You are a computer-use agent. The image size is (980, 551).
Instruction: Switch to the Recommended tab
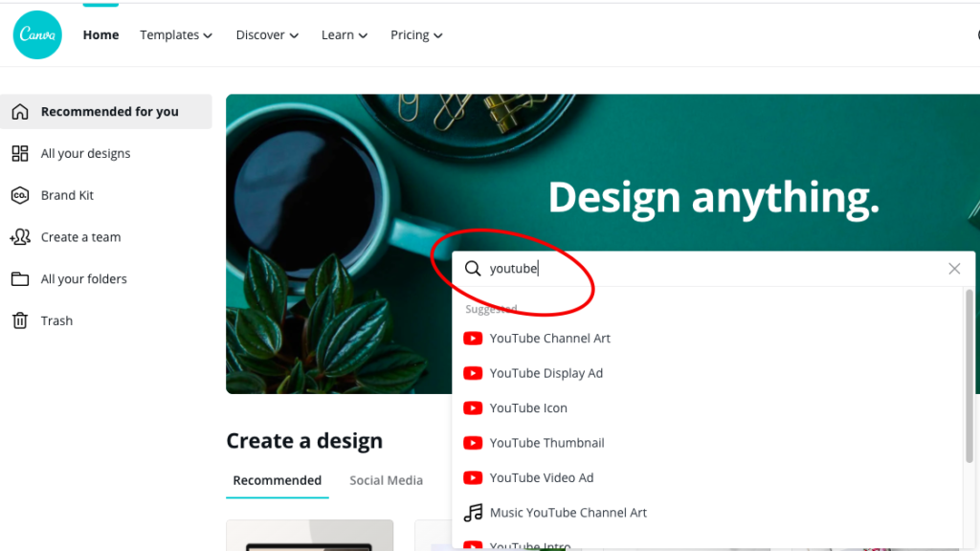(277, 480)
